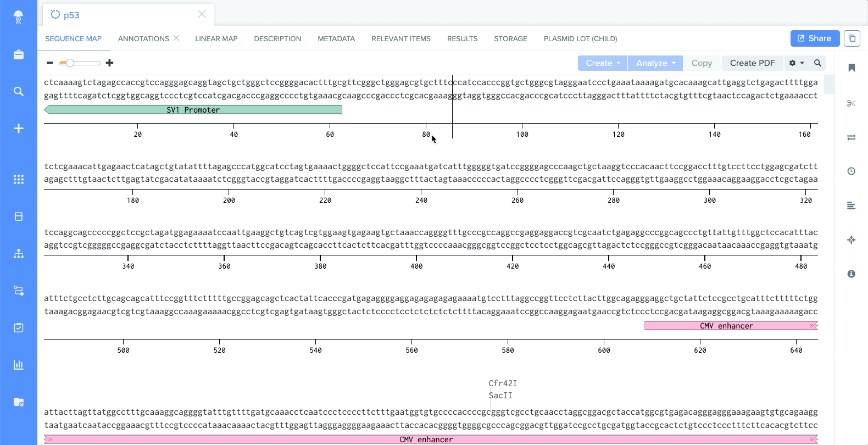This screenshot has width=868, height=445.
Task: Switch to the Linear Map tab
Action: click(216, 38)
